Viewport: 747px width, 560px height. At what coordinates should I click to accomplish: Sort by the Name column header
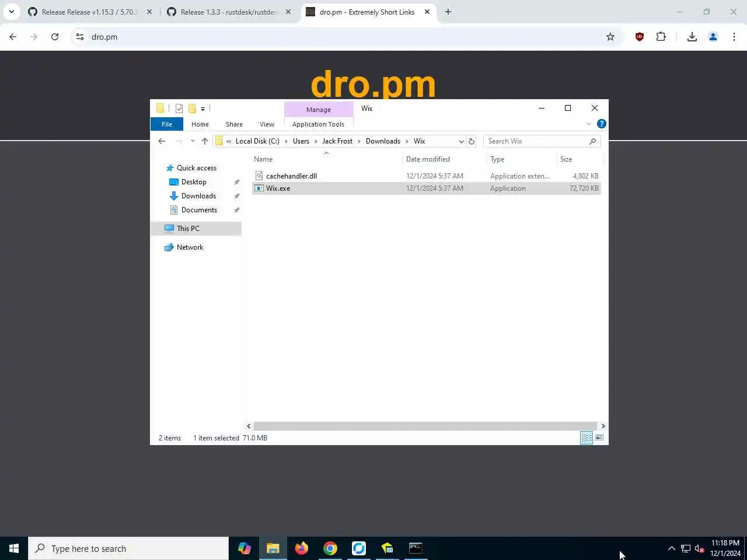(x=327, y=159)
